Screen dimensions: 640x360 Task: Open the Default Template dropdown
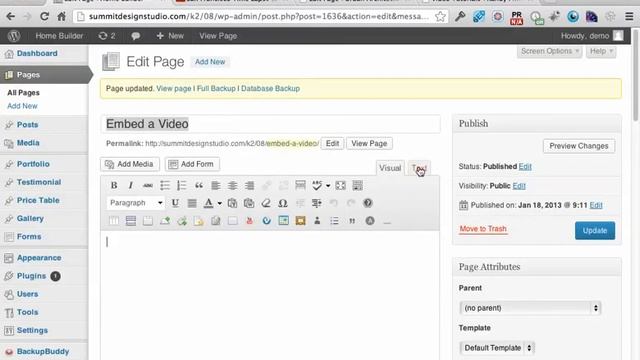click(497, 348)
